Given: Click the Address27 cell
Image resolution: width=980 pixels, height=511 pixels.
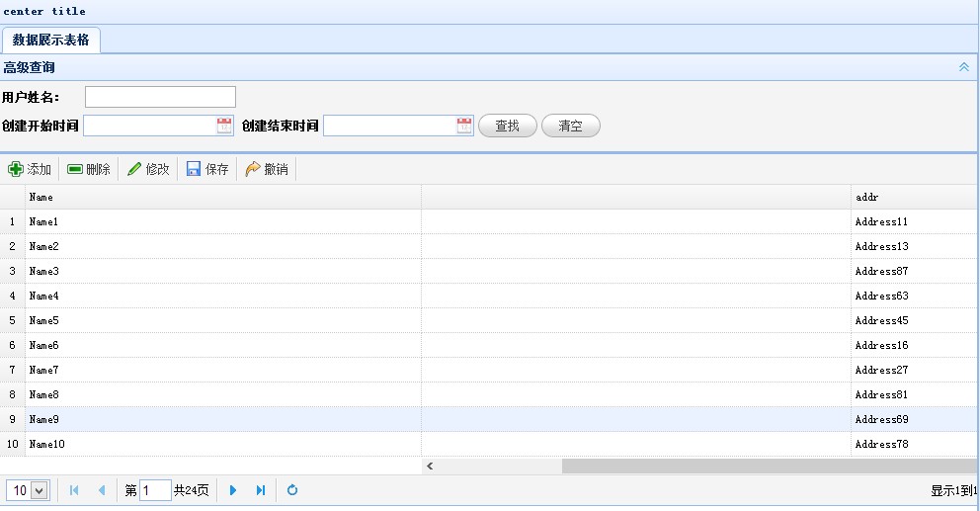Looking at the screenshot, I should pos(915,370).
